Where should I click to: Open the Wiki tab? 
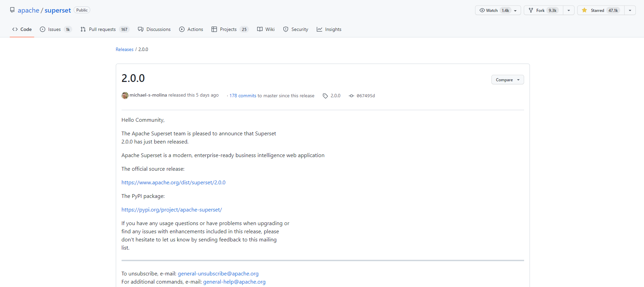pyautogui.click(x=266, y=29)
